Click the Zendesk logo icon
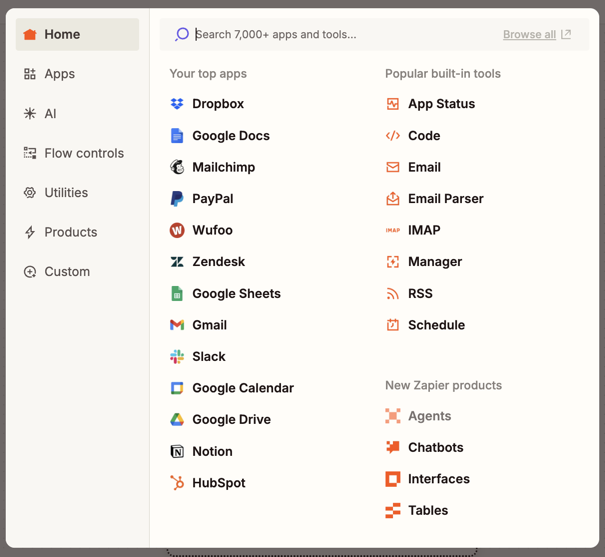The image size is (605, 557). click(177, 262)
